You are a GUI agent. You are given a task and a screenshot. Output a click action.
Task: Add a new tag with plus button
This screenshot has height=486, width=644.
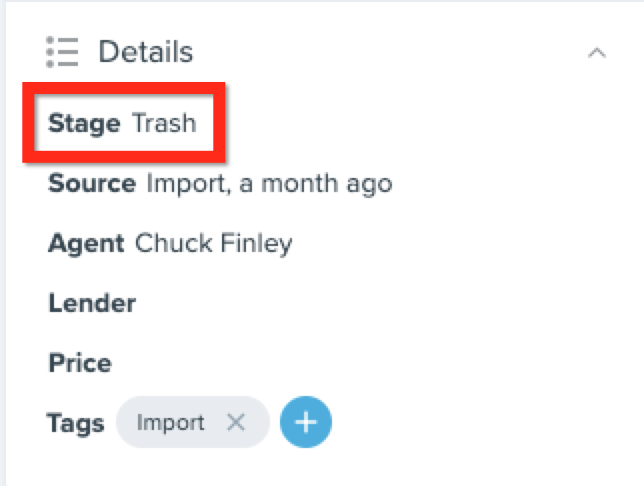click(x=306, y=422)
